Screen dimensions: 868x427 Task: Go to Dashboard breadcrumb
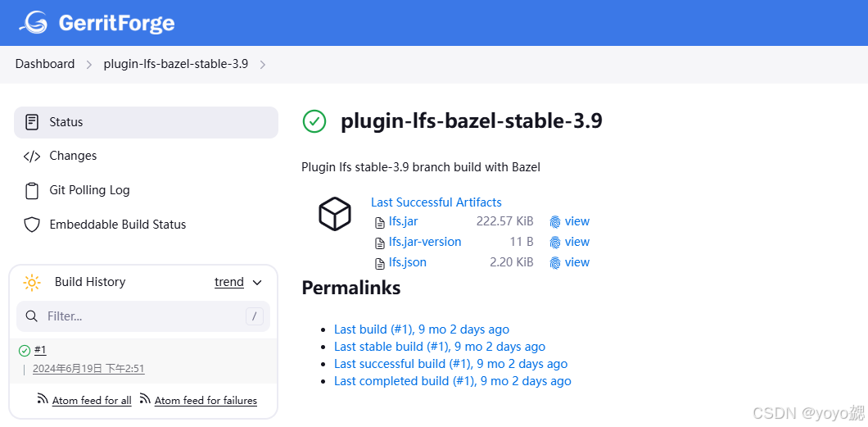tap(45, 64)
